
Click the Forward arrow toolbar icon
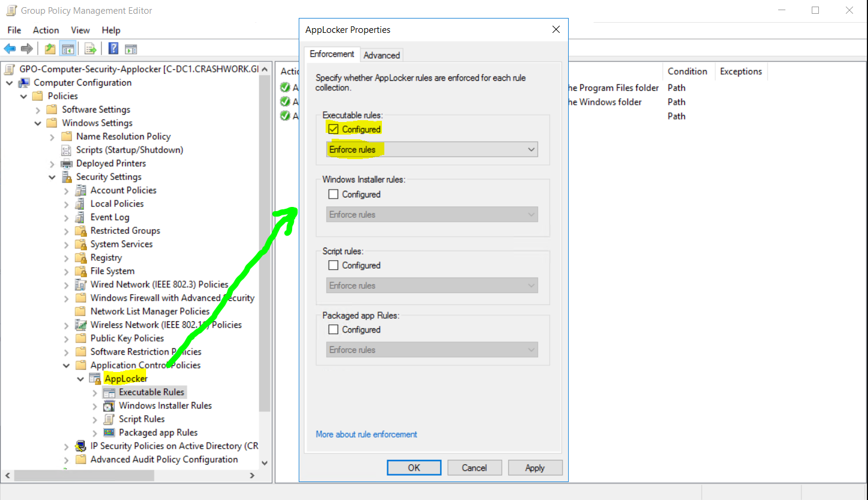pos(26,48)
